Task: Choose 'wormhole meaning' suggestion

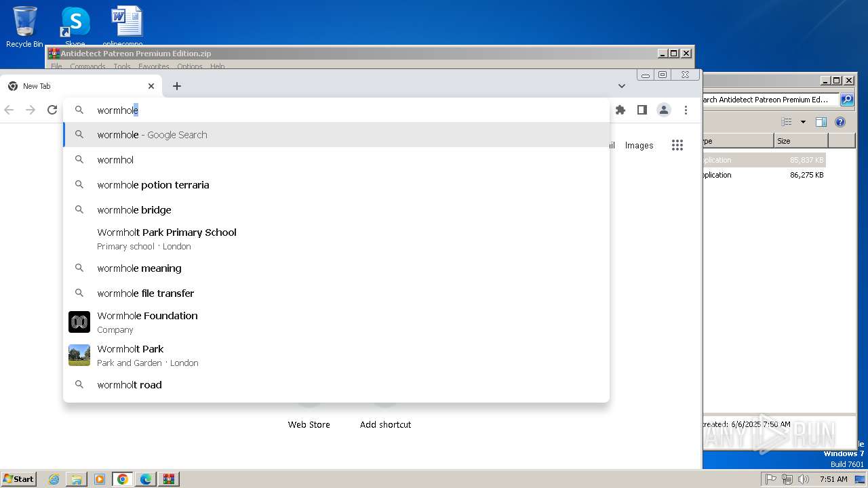Action: click(x=336, y=268)
